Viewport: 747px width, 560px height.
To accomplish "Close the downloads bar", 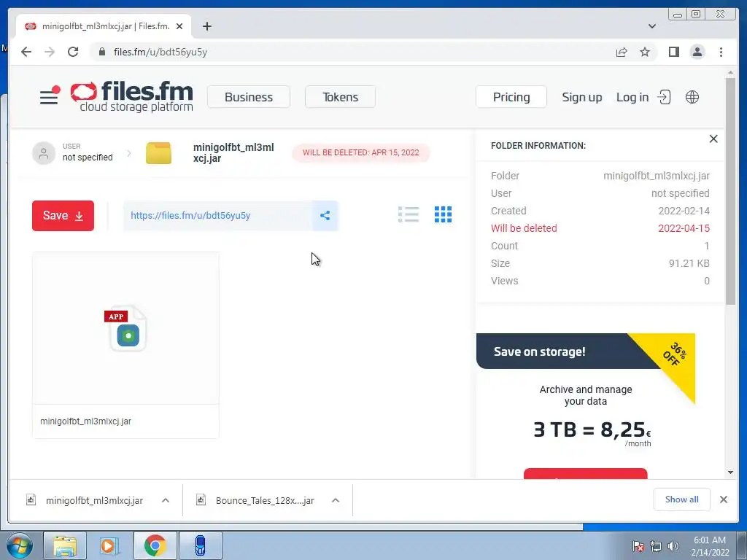I will (x=723, y=499).
